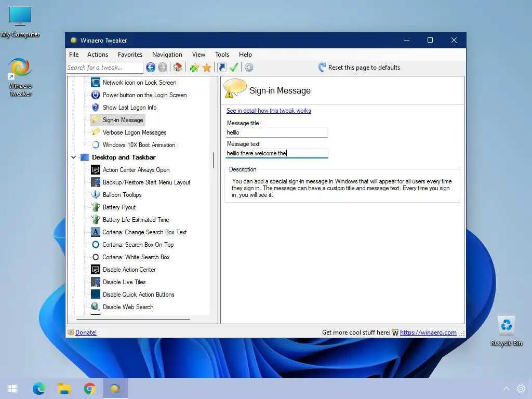The height and width of the screenshot is (399, 532).
Task: Open the Tools menu
Action: (x=222, y=54)
